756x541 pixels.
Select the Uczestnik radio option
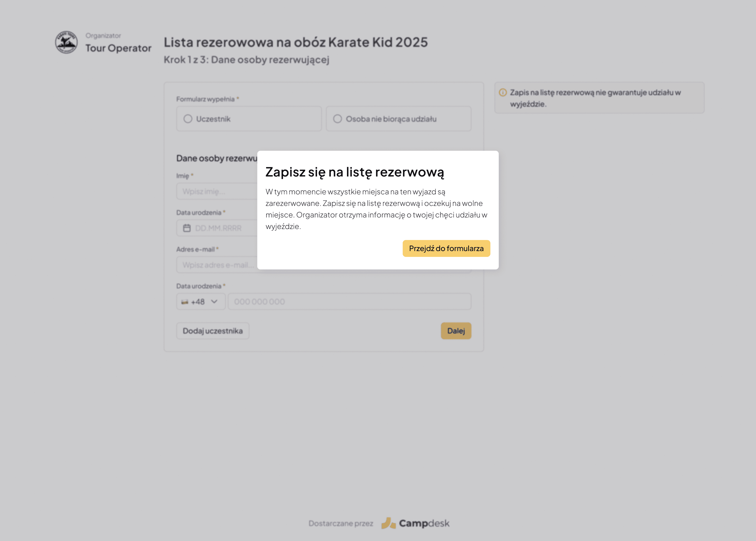tap(188, 119)
